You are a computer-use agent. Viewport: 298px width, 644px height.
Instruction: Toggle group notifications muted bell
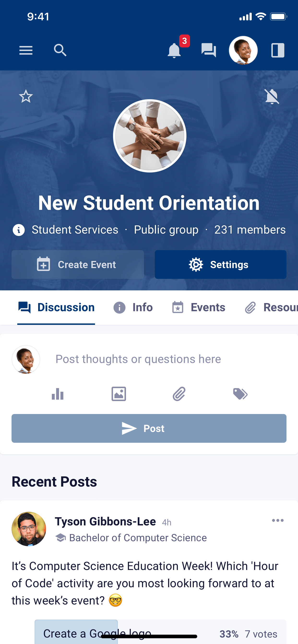point(272,96)
